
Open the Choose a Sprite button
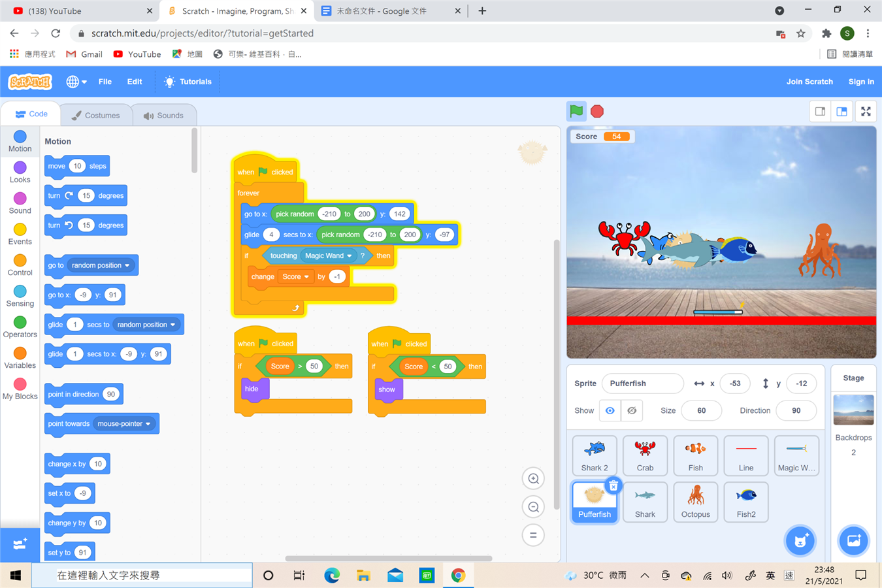pyautogui.click(x=800, y=541)
